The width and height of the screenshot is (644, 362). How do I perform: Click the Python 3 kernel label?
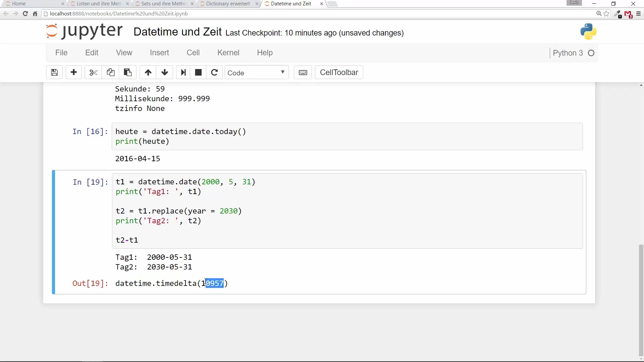tap(568, 53)
